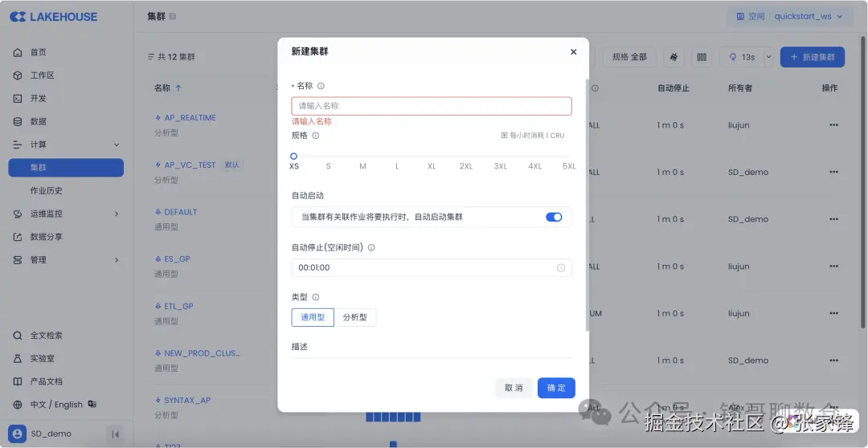Open the 空间 quickstart_ws dropdown
Viewport: 868px width, 448px height.
(789, 17)
